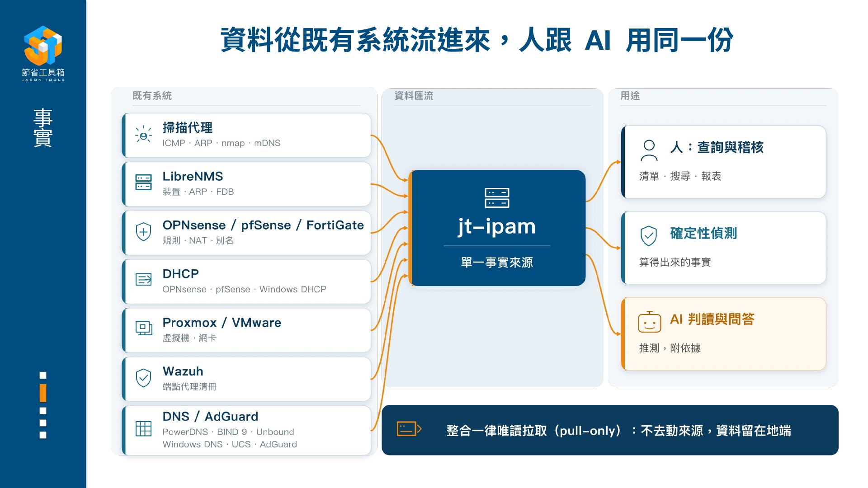
Task: Click 'ICMP · ARP · nmap · mDNS' subtitle
Action: (222, 143)
